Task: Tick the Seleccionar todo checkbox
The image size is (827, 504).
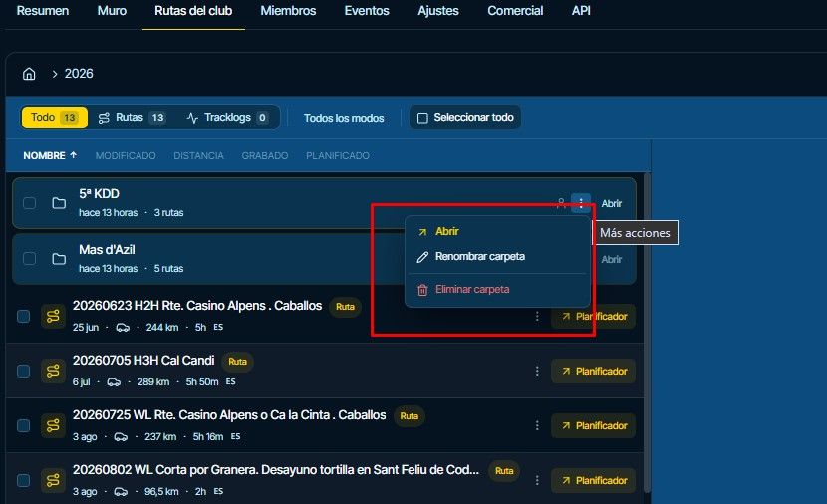Action: (422, 118)
